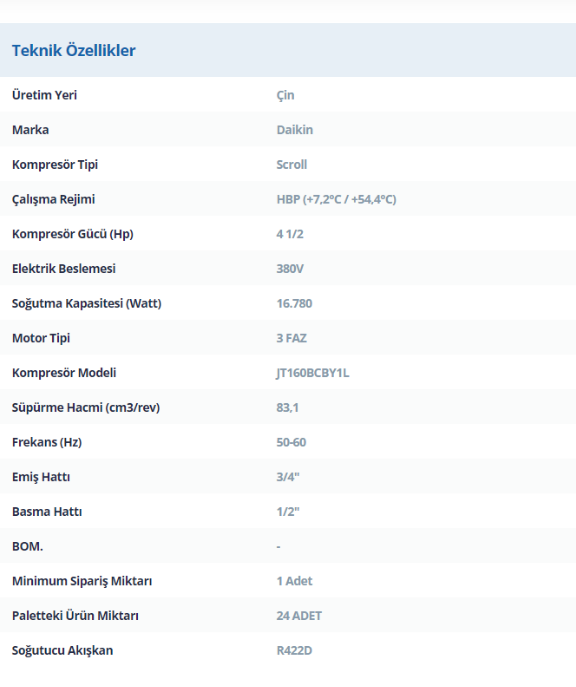The height and width of the screenshot is (687, 576).
Task: Click the 3 FAZ motor type value
Action: 291,338
